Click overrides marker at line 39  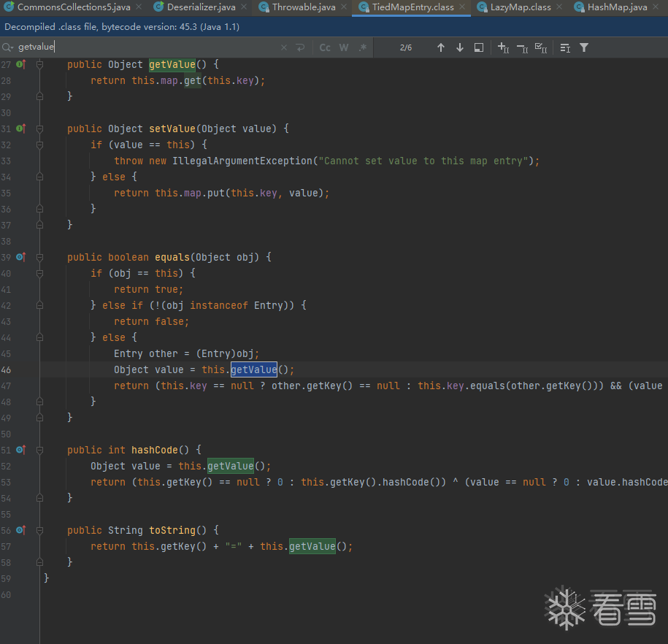(x=20, y=257)
